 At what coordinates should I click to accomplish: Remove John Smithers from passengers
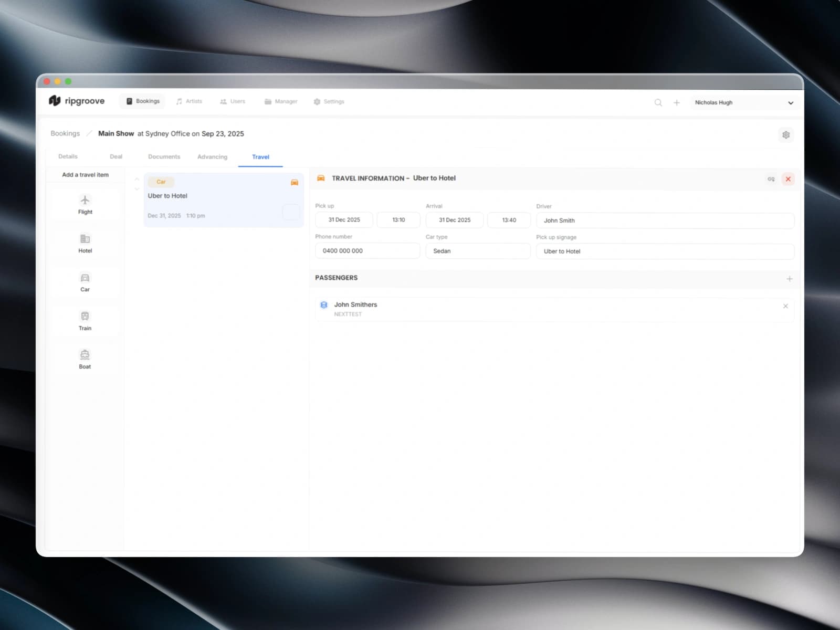point(785,306)
